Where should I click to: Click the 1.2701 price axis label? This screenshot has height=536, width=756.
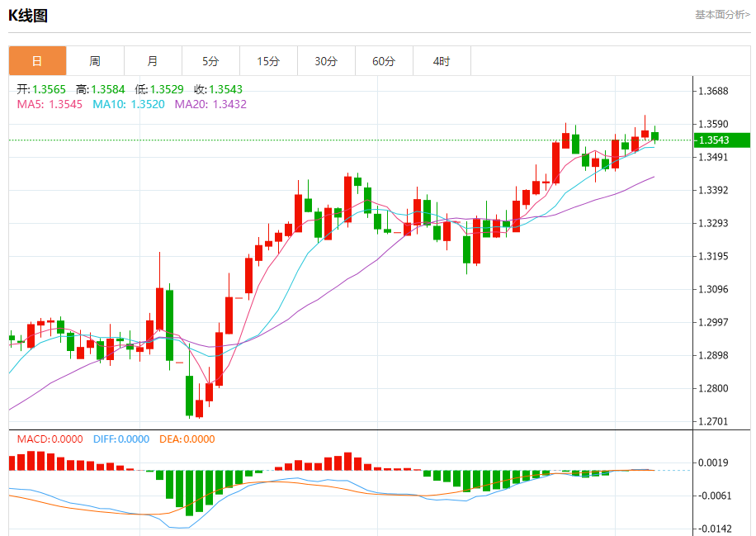coord(713,421)
